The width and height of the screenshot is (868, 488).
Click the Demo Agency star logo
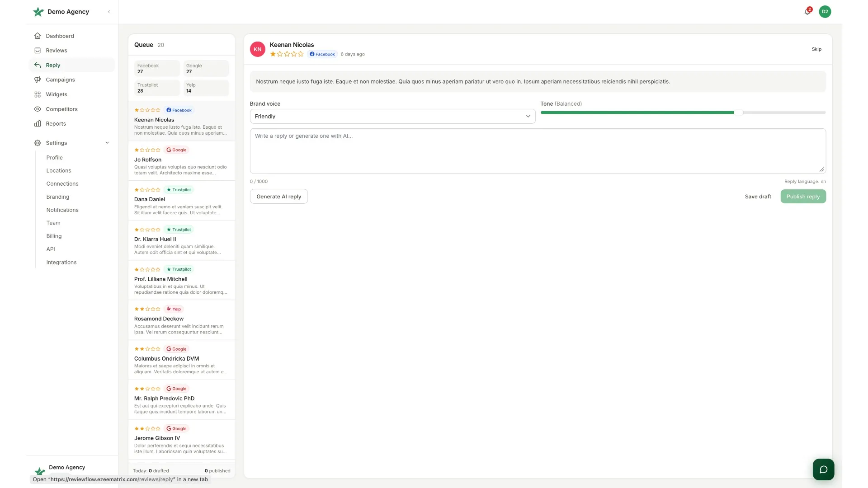pyautogui.click(x=38, y=12)
